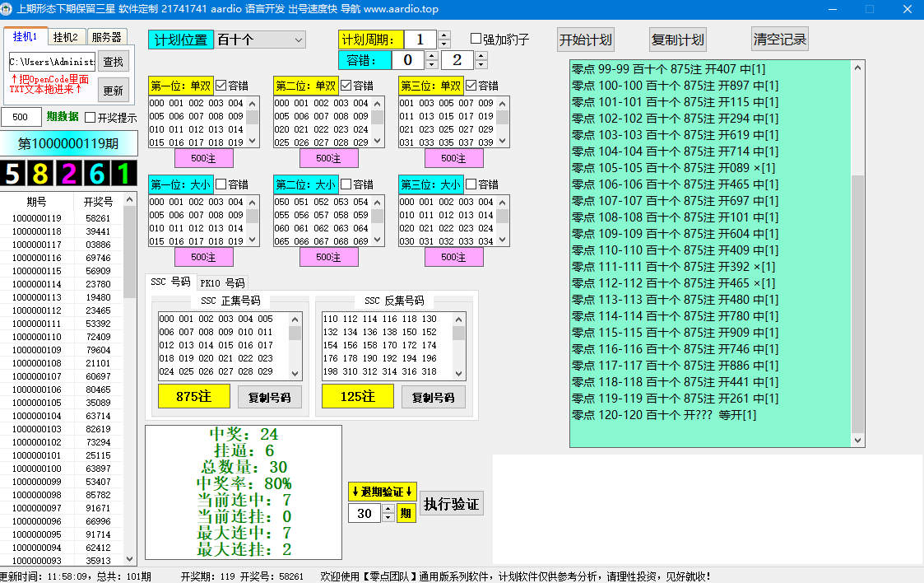924x583 pixels.
Task: Decrease the 计划周期 value with down arrow
Action: 444,44
